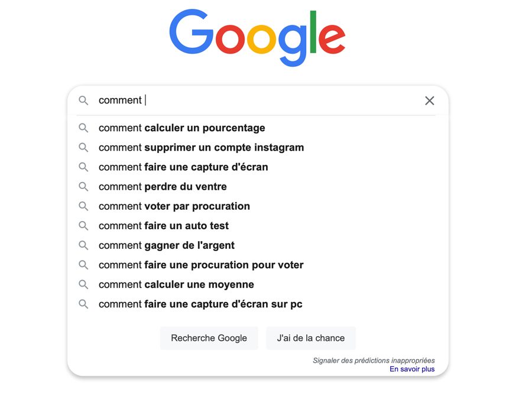Click the magnifier icon next to 'comment faire un auto test'
This screenshot has height=400, width=532.
pyautogui.click(x=83, y=226)
